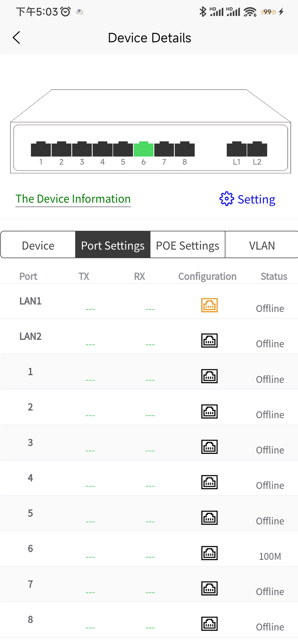298x644 pixels.
Task: Open LAN1 port configuration icon
Action: click(209, 305)
